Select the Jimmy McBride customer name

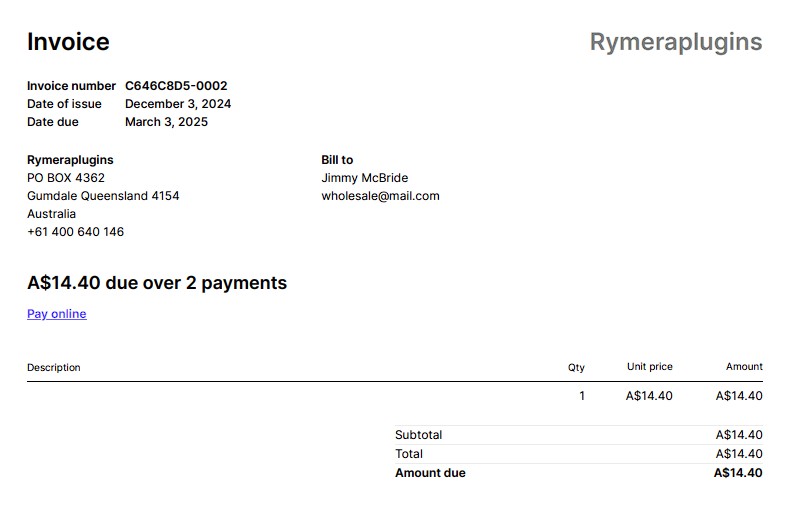click(365, 178)
